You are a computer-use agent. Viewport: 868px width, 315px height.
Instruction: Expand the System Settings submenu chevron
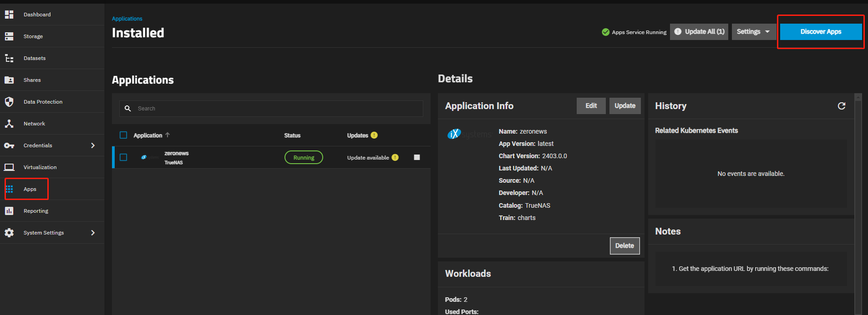(x=93, y=233)
